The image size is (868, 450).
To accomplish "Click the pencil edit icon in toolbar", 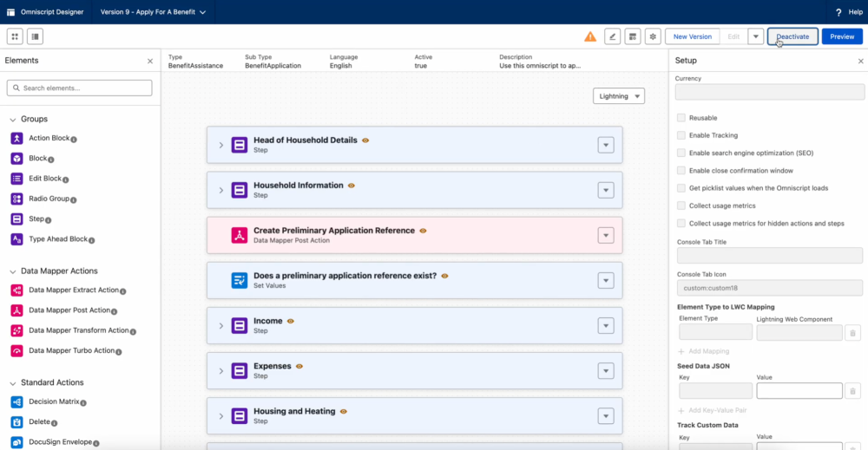I will [613, 36].
